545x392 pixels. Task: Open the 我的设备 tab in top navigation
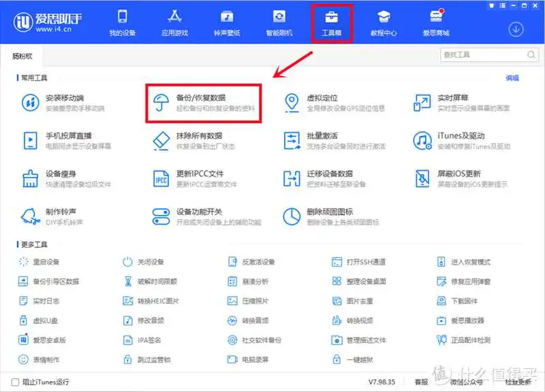click(123, 23)
